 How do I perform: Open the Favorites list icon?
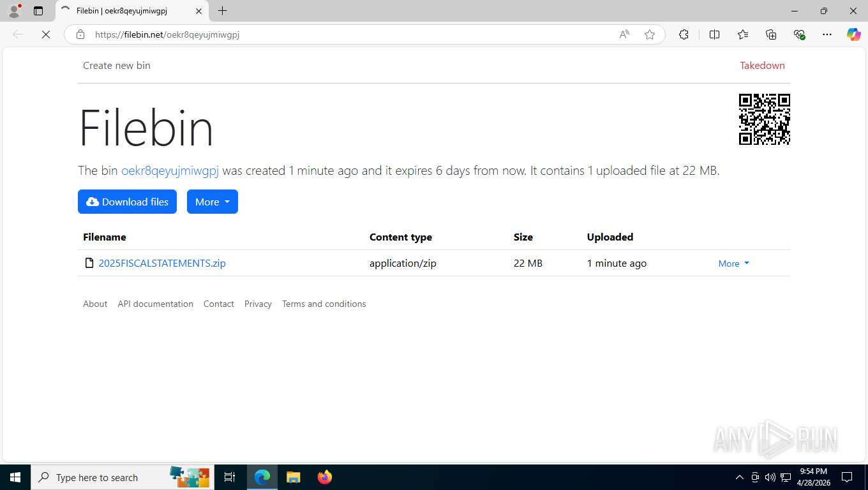point(743,34)
